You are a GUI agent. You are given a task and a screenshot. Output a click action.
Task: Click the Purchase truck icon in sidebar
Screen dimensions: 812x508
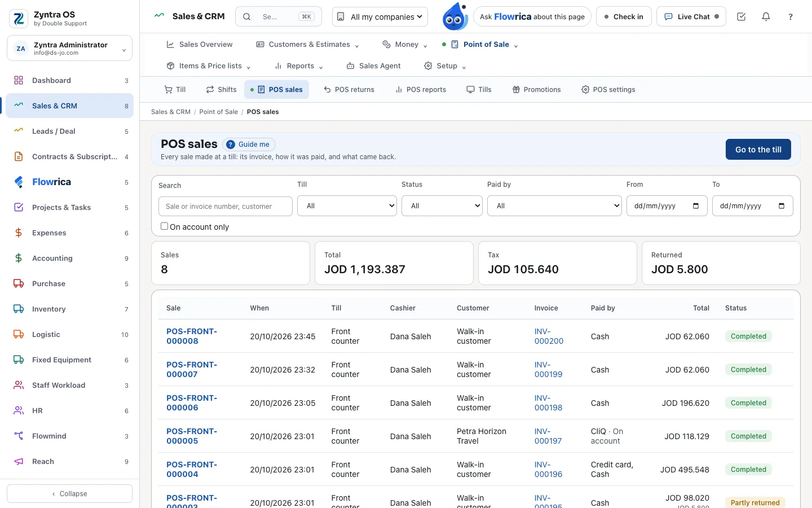click(19, 283)
